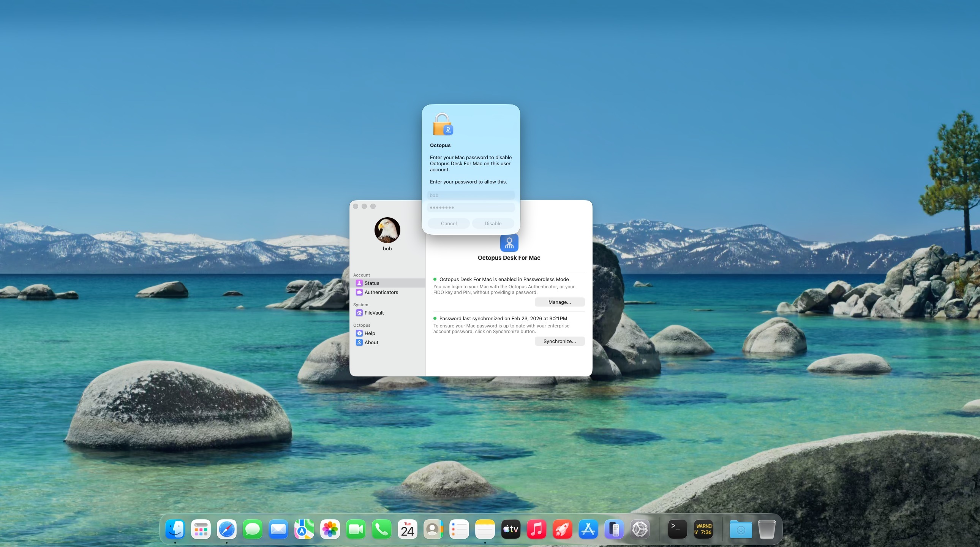
Task: Open Contacts from the Dock
Action: tap(433, 529)
